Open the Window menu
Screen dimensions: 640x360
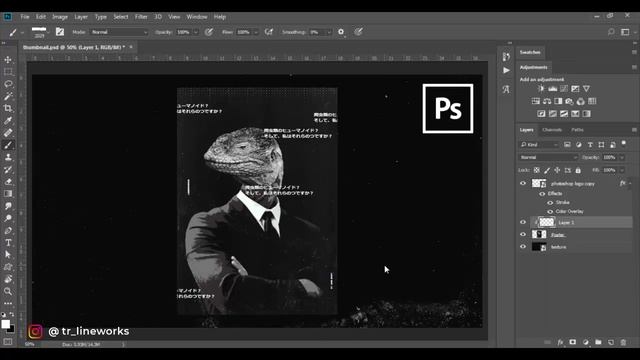[x=197, y=17]
